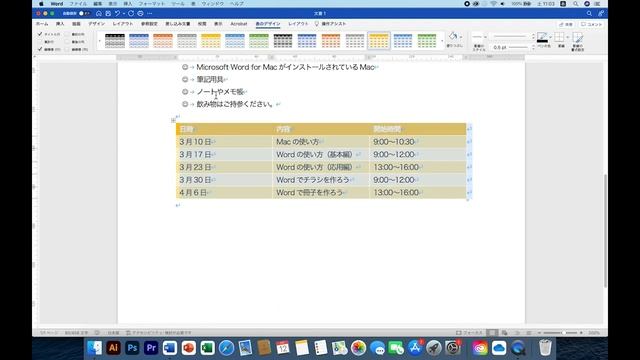
Task: Uncheck the 縞模様 (行) banded rows checkbox
Action: (40, 49)
